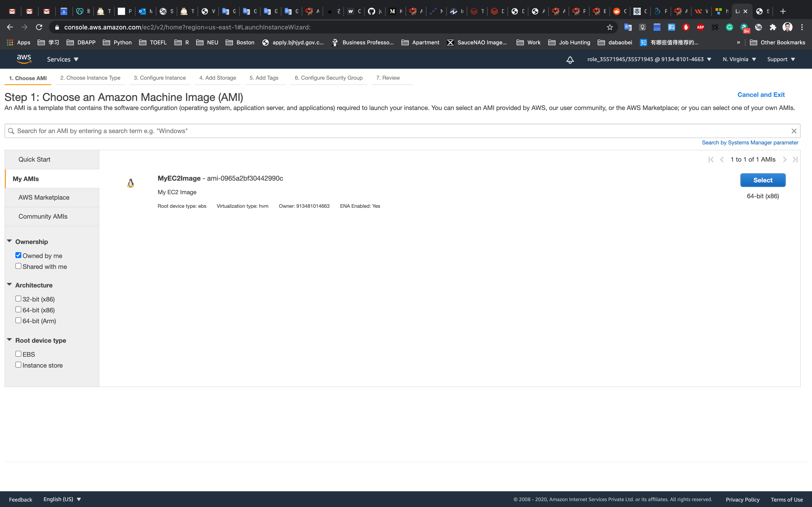Viewport: 812px width, 507px height.
Task: Switch to Community AMIs tab
Action: coord(43,217)
